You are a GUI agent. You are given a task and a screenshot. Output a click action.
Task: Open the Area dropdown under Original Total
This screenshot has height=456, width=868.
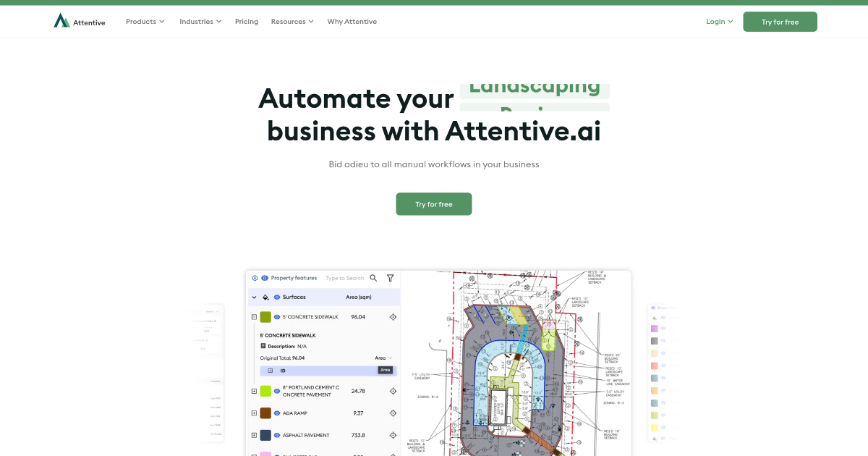tap(384, 358)
